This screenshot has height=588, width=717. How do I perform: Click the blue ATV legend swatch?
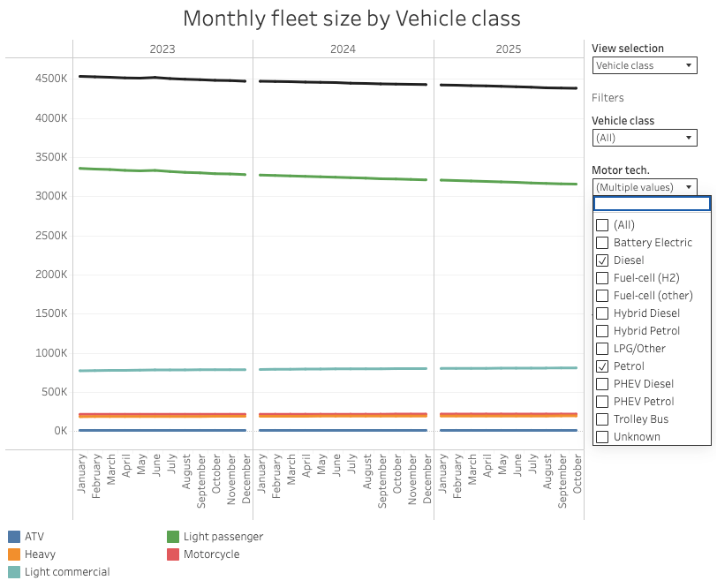tap(14, 537)
